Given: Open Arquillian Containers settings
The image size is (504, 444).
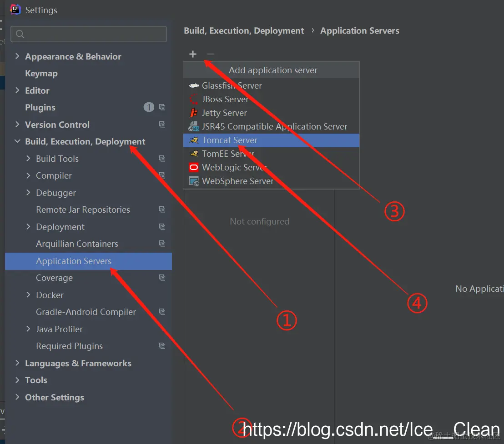Looking at the screenshot, I should (x=77, y=244).
